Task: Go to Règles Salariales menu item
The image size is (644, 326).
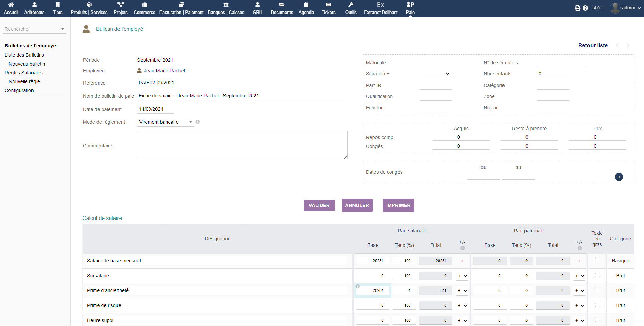Action: (x=24, y=73)
